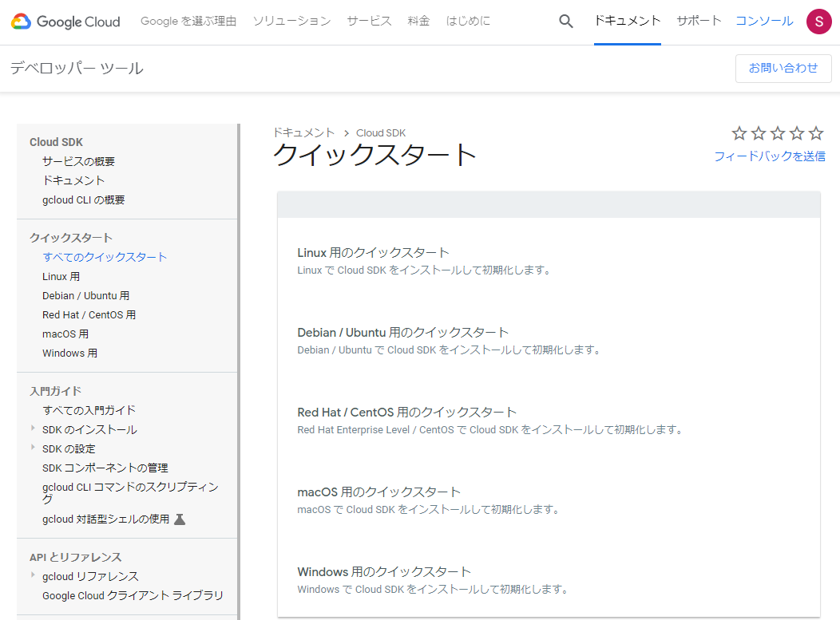This screenshot has width=840, height=620.
Task: Open SDK の設定 in sidebar
Action: [x=69, y=448]
